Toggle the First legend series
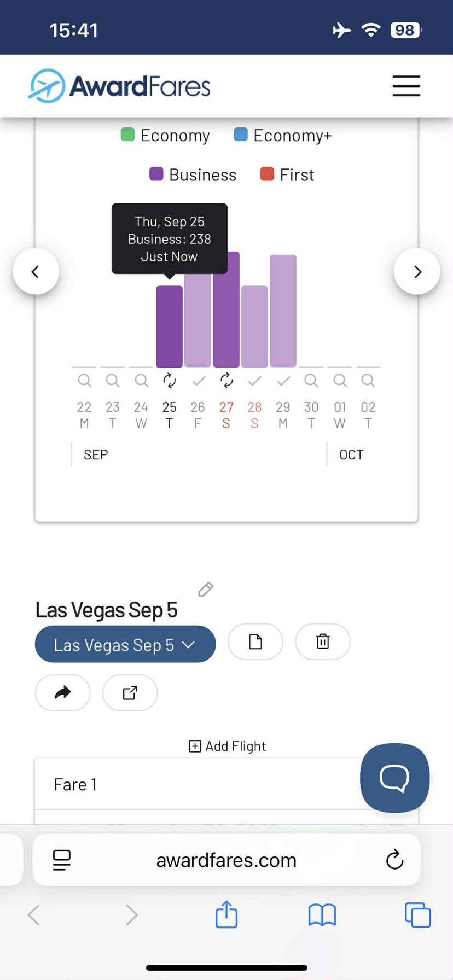The width and height of the screenshot is (453, 980). point(287,175)
